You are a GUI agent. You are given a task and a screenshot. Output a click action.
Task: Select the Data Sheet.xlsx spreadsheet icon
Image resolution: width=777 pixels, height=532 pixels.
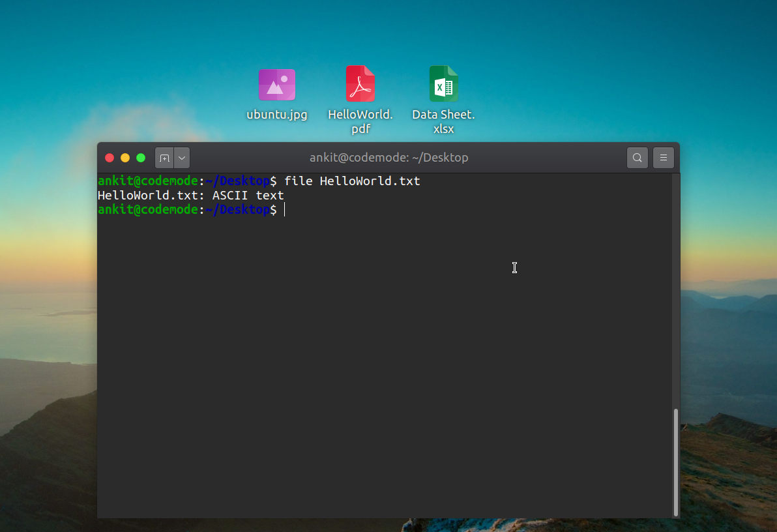click(444, 84)
